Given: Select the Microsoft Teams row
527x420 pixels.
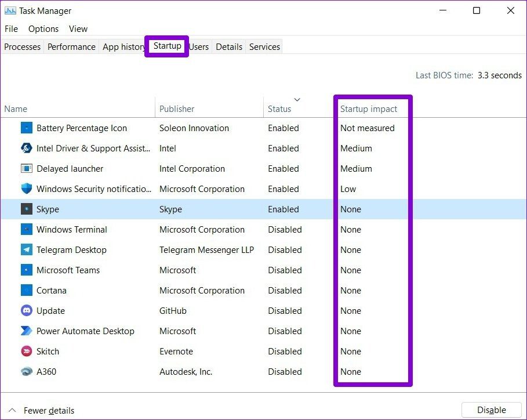Looking at the screenshot, I should 263,270.
